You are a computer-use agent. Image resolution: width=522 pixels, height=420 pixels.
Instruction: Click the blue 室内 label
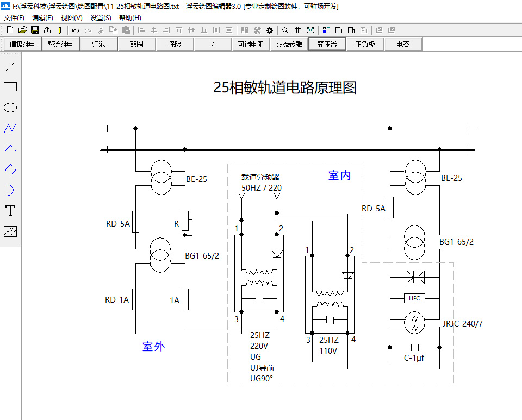click(x=339, y=175)
